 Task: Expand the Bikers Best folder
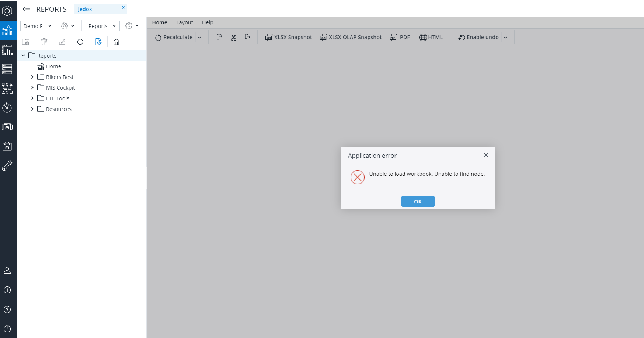(32, 77)
